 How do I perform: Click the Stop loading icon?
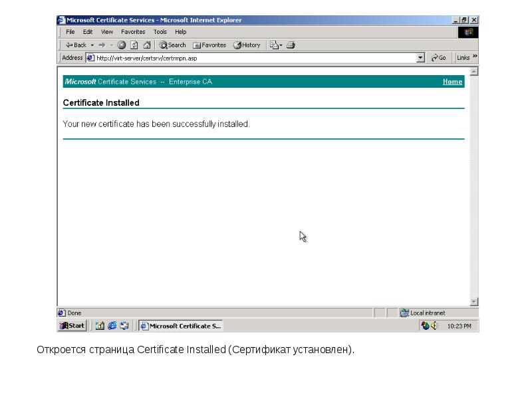(122, 45)
